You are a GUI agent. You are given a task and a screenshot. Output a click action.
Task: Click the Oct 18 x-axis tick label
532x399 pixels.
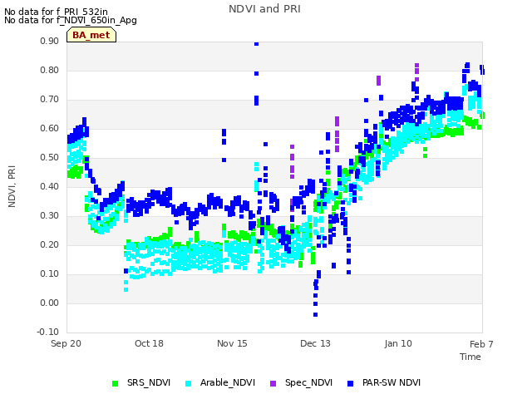tap(149, 343)
